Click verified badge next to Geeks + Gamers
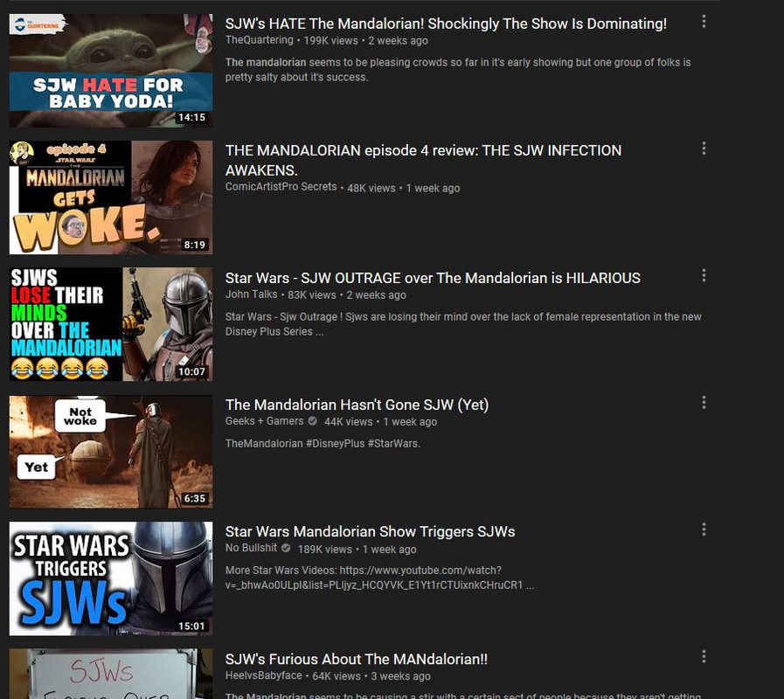Screen dimensions: 784x699 313,421
